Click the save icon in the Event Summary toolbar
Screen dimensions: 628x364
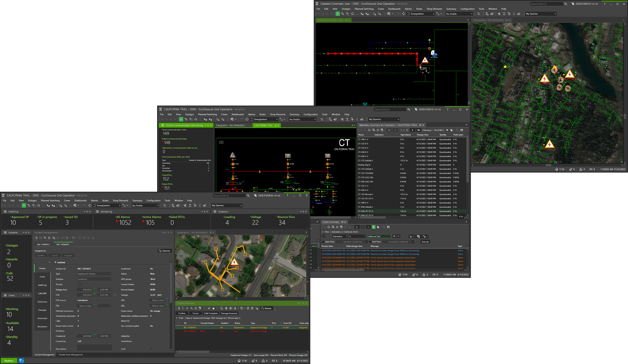(388, 227)
